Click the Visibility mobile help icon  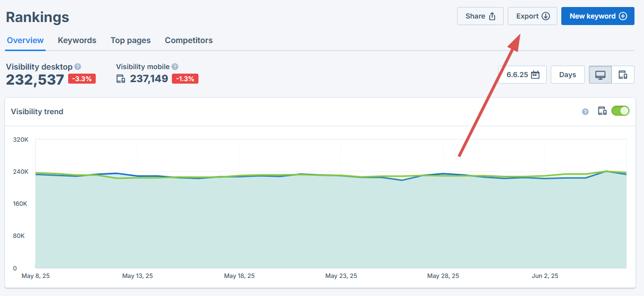pos(174,66)
